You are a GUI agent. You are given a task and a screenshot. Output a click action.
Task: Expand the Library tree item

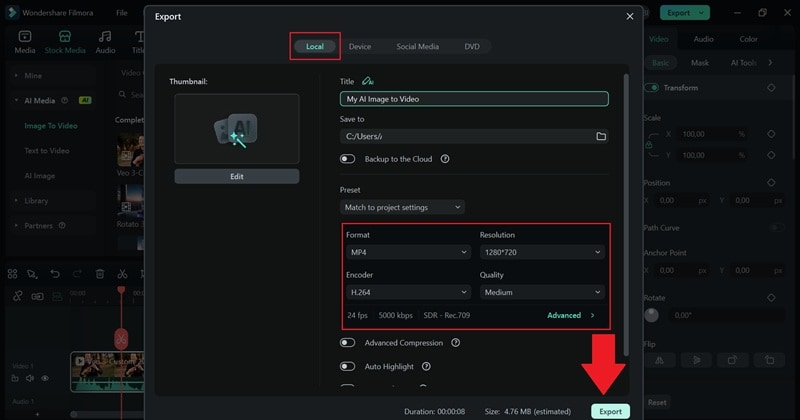(16, 201)
